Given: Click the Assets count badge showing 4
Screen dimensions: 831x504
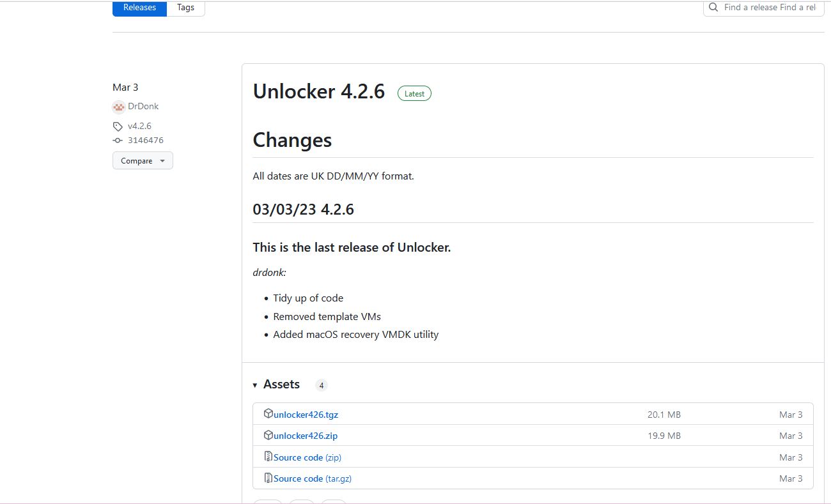Looking at the screenshot, I should [x=322, y=385].
